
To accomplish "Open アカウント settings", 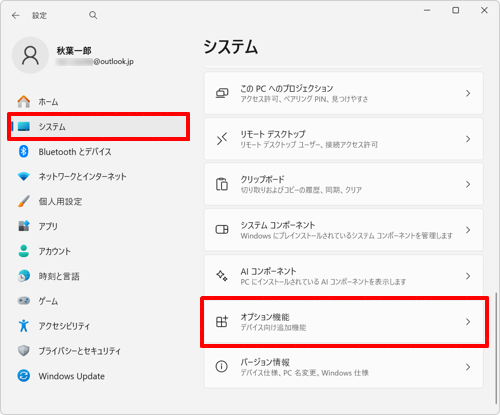I will tap(99, 251).
